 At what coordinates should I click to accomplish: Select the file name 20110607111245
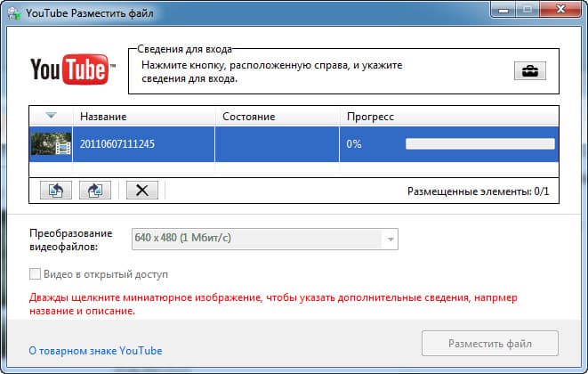click(117, 144)
